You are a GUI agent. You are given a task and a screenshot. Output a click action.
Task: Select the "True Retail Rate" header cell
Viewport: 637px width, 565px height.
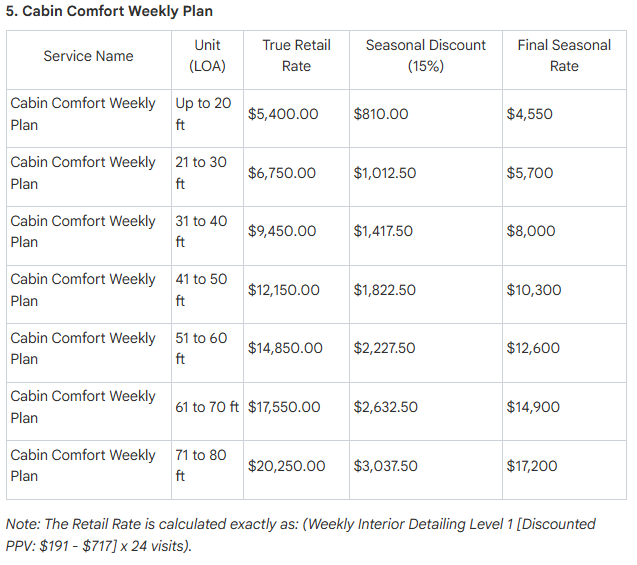point(296,56)
